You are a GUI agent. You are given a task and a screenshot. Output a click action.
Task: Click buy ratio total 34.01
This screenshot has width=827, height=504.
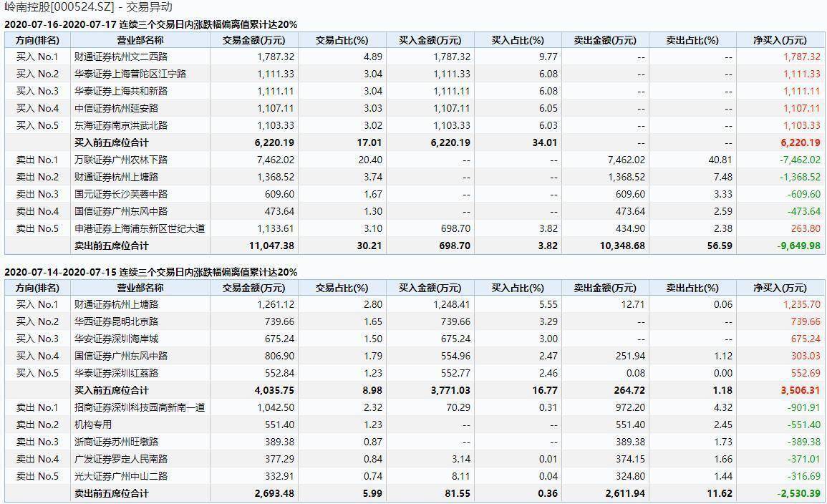[545, 142]
